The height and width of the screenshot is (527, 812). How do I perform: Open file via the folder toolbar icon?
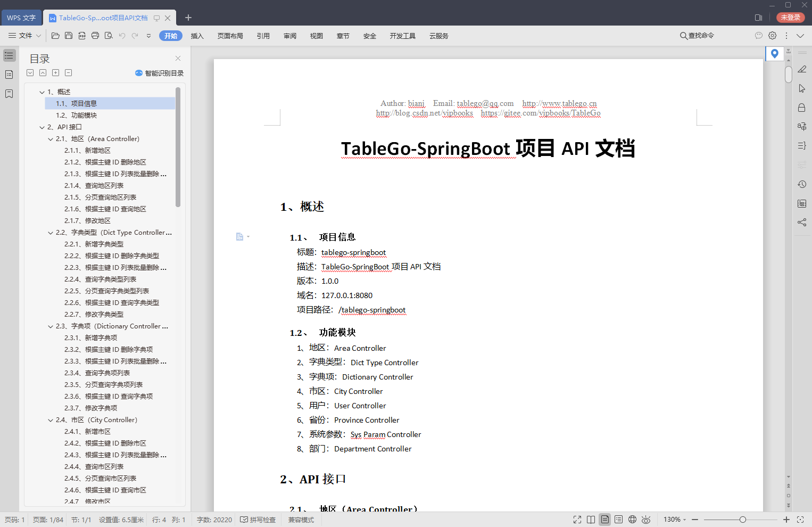tap(55, 36)
